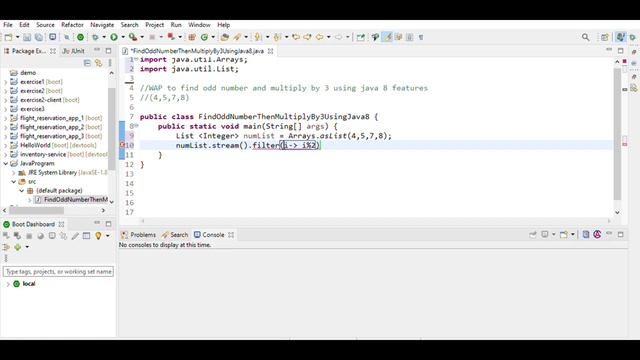This screenshot has width=640, height=360.
Task: Select flight_reservation_app_1 project
Action: click(51, 118)
